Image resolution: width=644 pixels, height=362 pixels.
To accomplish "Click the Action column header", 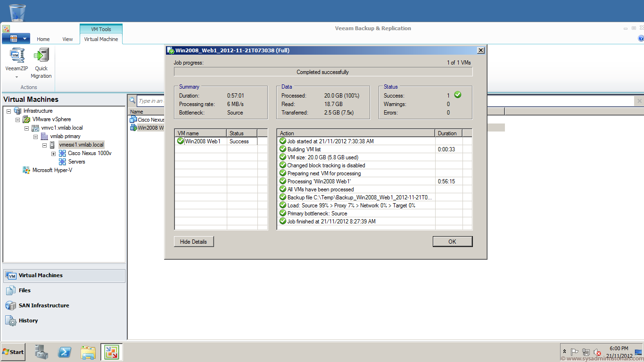I will 356,133.
